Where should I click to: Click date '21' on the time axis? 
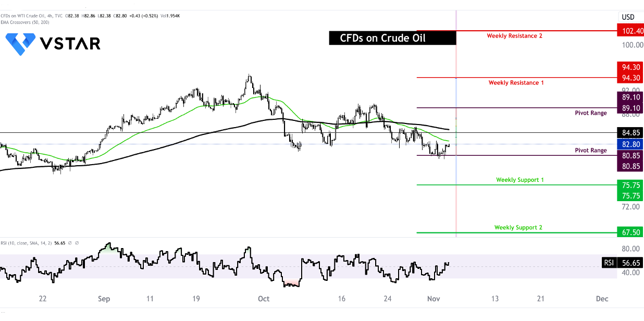coord(541,299)
